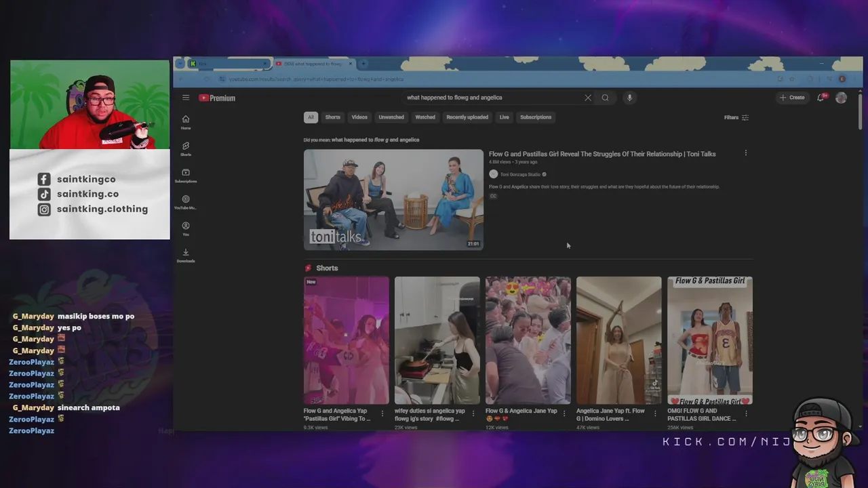Click the browser address bar URL
This screenshot has width=868, height=488.
(316, 79)
